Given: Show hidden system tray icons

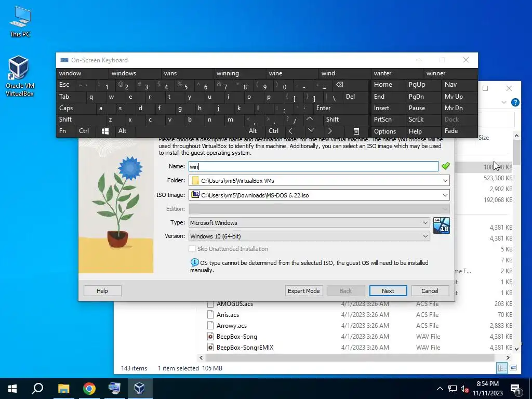Looking at the screenshot, I should click(440, 389).
